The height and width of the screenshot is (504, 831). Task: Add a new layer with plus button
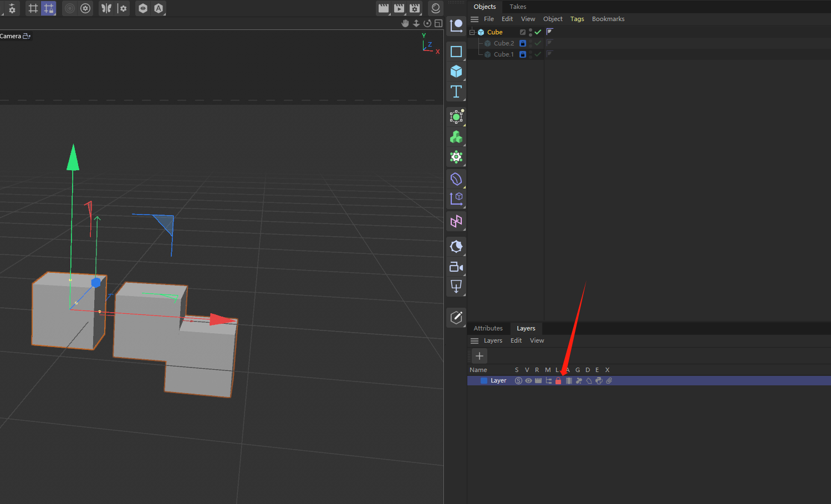(x=480, y=356)
